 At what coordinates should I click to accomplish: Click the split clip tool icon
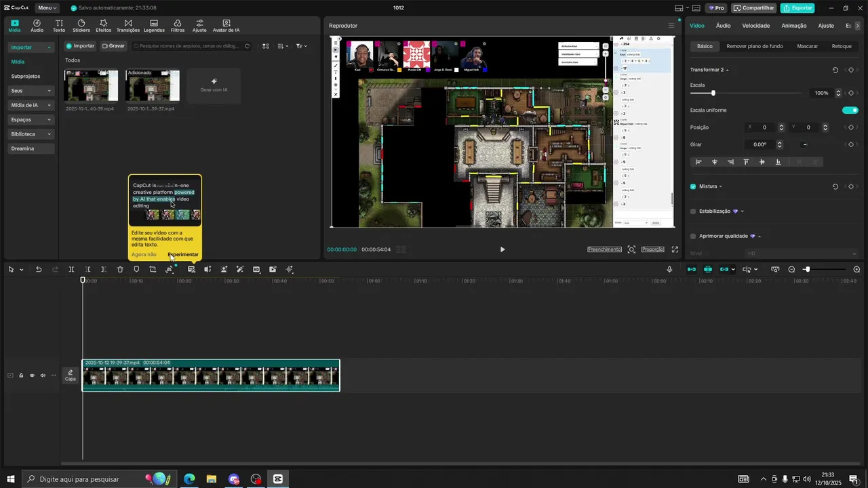click(71, 269)
